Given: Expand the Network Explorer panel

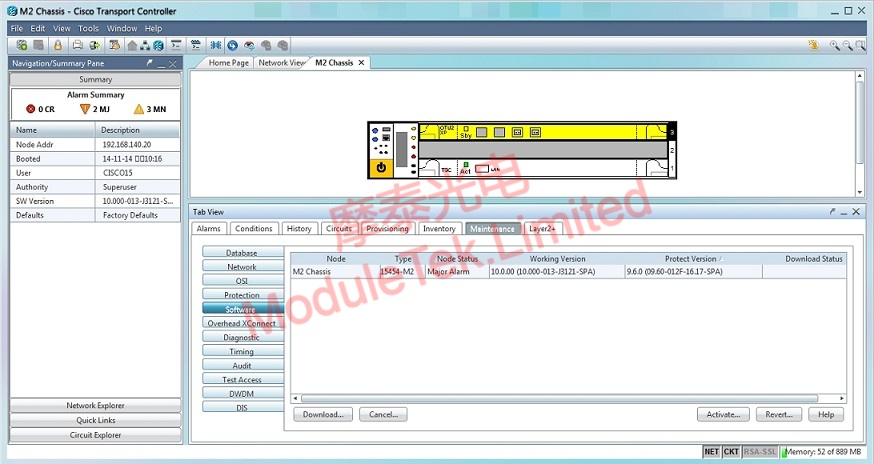Looking at the screenshot, I should click(x=95, y=405).
